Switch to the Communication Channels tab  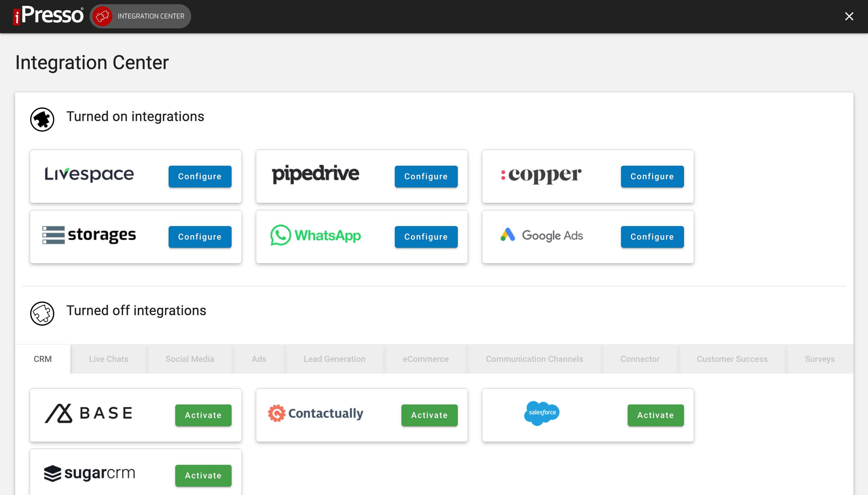pos(534,359)
